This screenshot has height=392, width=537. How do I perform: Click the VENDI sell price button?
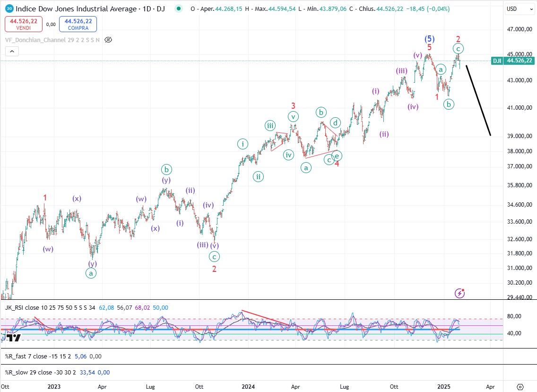24,24
